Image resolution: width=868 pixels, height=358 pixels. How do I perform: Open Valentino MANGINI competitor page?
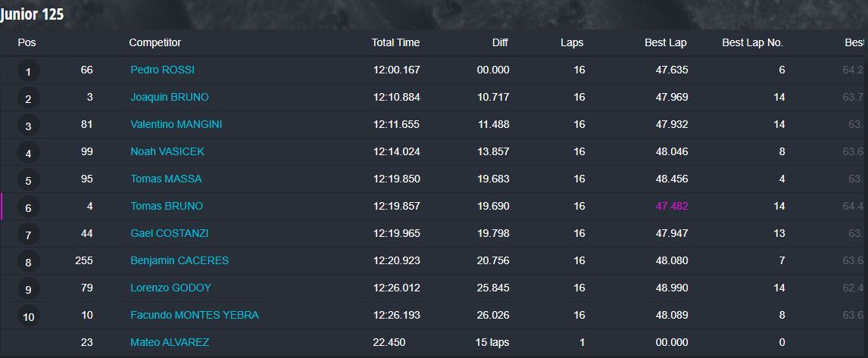(176, 124)
